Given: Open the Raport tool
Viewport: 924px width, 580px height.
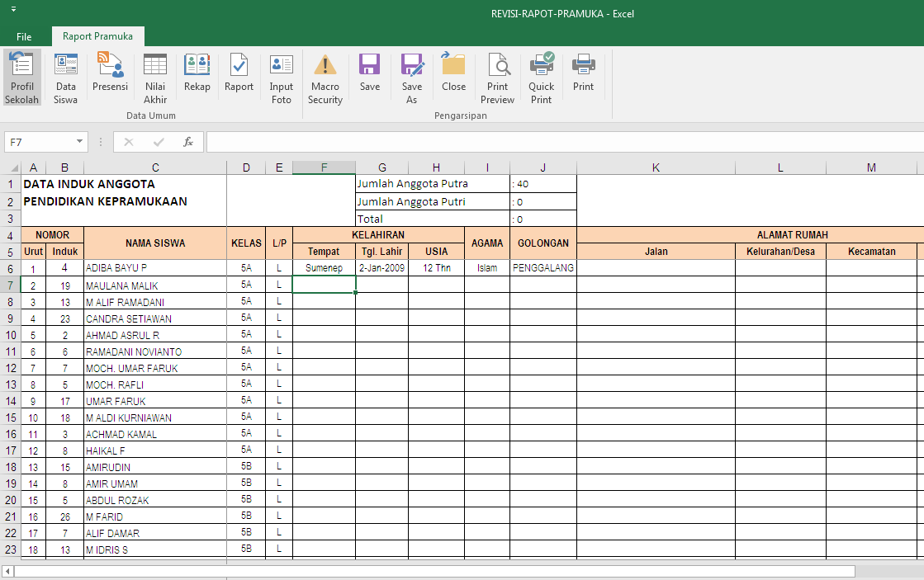Looking at the screenshot, I should pyautogui.click(x=239, y=76).
